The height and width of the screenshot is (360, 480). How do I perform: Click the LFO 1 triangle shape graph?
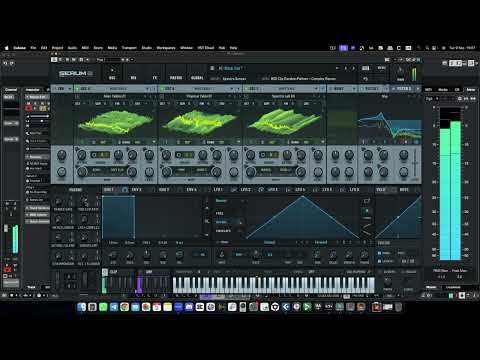click(x=303, y=217)
